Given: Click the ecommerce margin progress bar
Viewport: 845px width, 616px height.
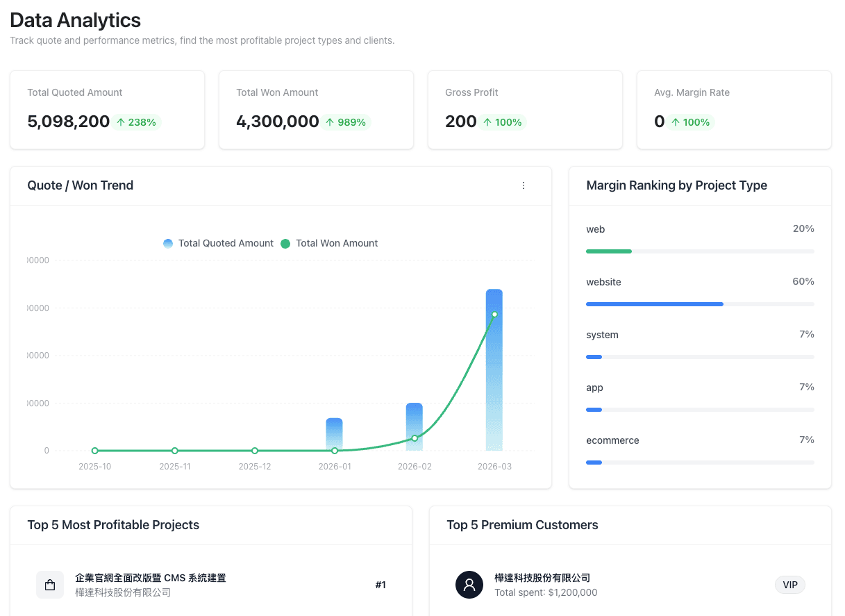Looking at the screenshot, I should point(700,463).
